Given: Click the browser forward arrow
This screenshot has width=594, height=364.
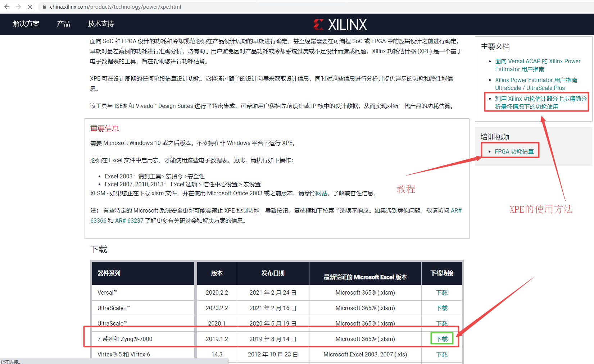Looking at the screenshot, I should pyautogui.click(x=18, y=6).
